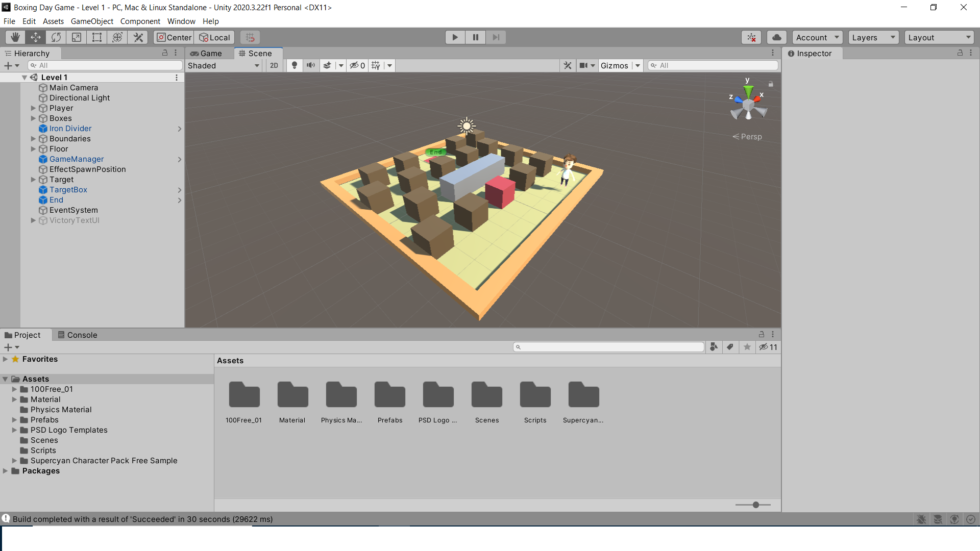Mute scene audio in the Scene view
Viewport: 980px width, 551px height.
point(311,65)
